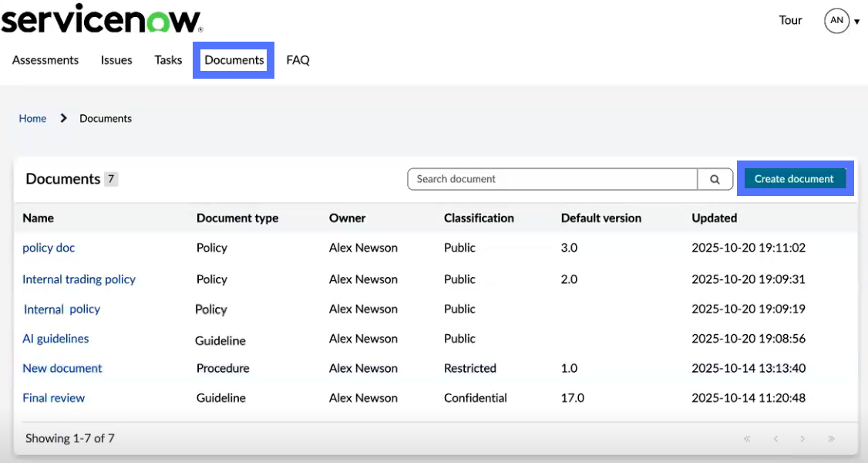Click the Owner column header
The height and width of the screenshot is (463, 868).
(x=347, y=218)
